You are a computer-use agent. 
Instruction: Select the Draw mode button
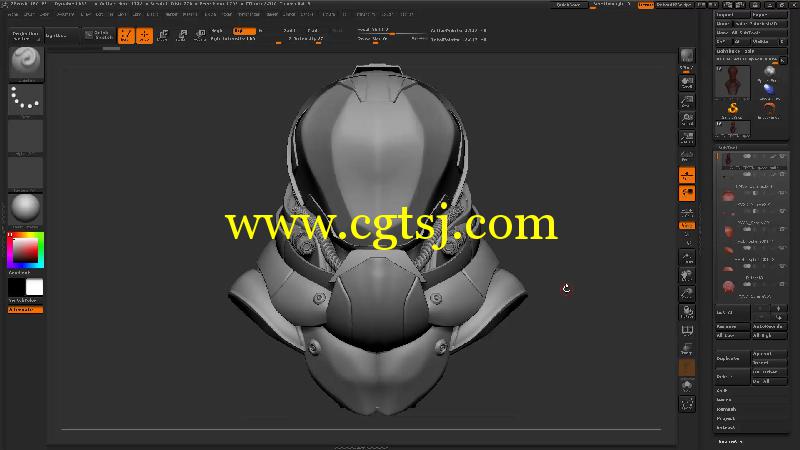pos(144,35)
